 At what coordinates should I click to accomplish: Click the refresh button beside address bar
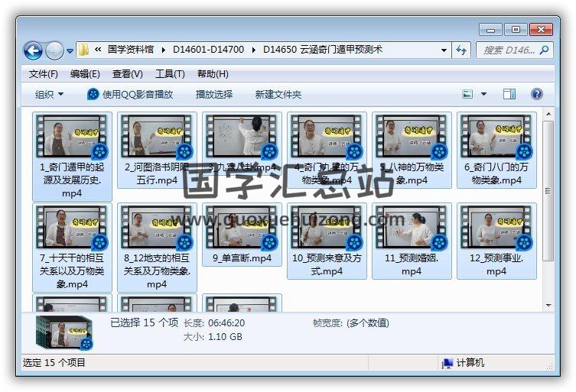coord(461,50)
